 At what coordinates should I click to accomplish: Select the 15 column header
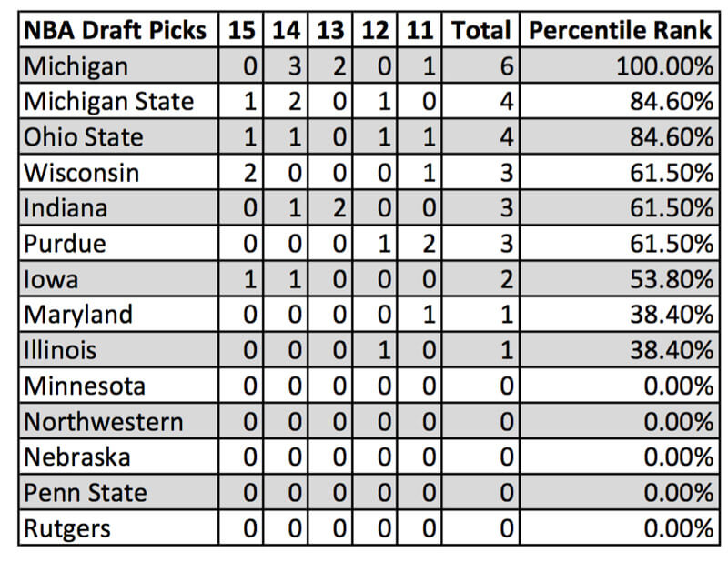pos(241,31)
